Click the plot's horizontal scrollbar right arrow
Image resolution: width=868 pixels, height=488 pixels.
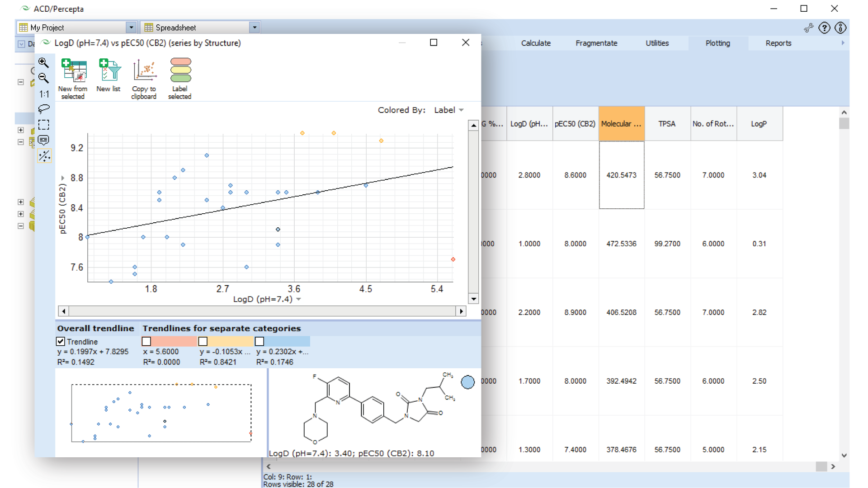click(x=461, y=311)
